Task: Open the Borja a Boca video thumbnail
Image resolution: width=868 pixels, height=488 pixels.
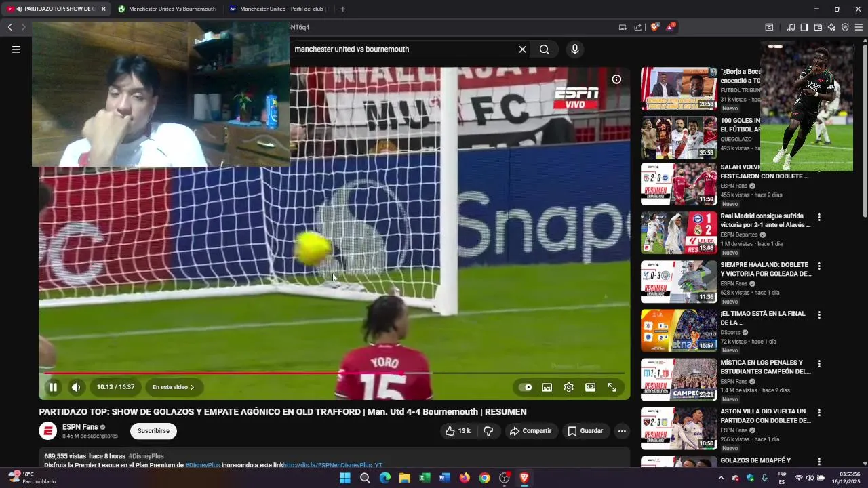Action: tap(679, 88)
